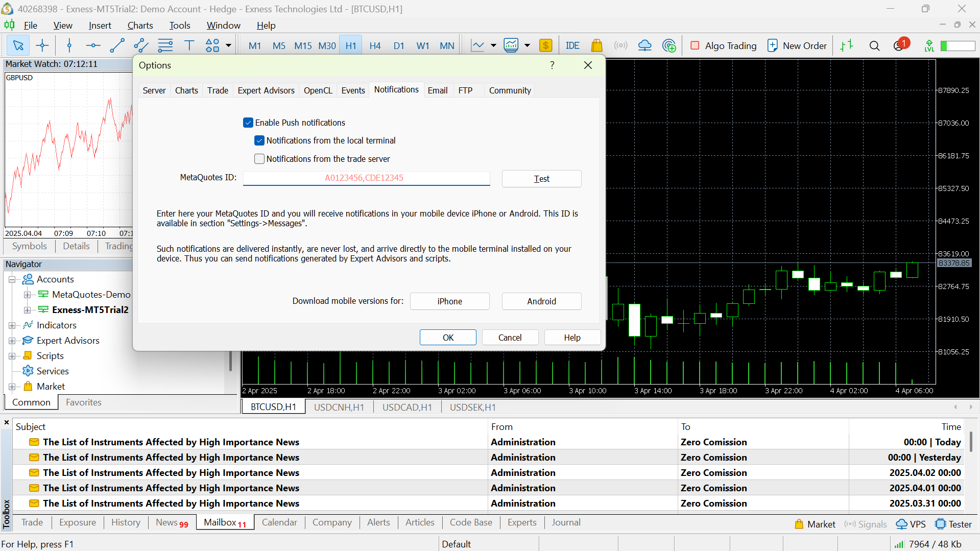Open chart type dropdown arrow

(493, 45)
